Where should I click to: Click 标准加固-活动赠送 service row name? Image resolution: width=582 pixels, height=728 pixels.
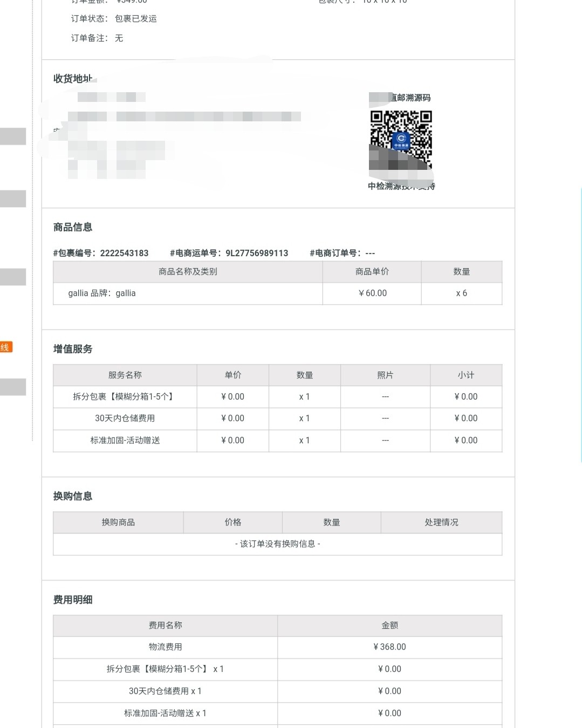125,441
